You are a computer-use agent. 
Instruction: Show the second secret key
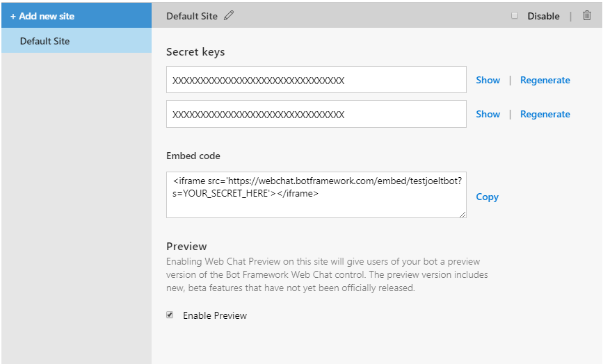click(x=488, y=114)
